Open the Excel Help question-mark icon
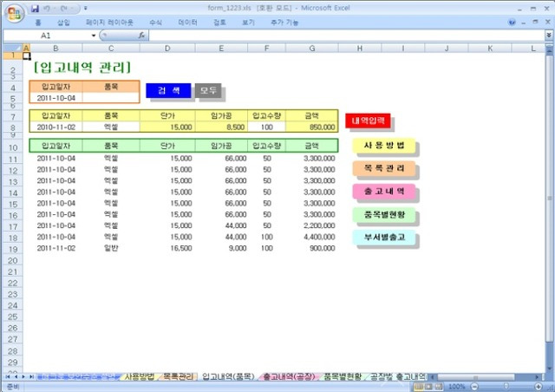The image size is (555, 392). [512, 23]
